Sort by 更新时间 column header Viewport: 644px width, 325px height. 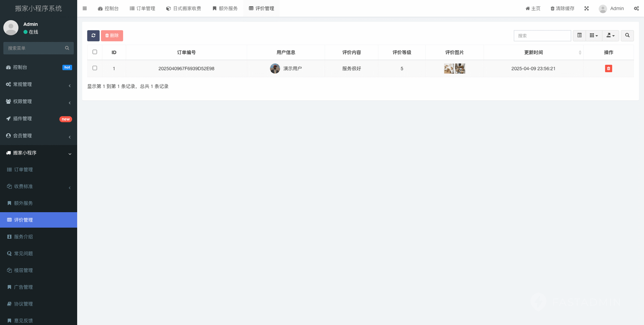(x=533, y=52)
